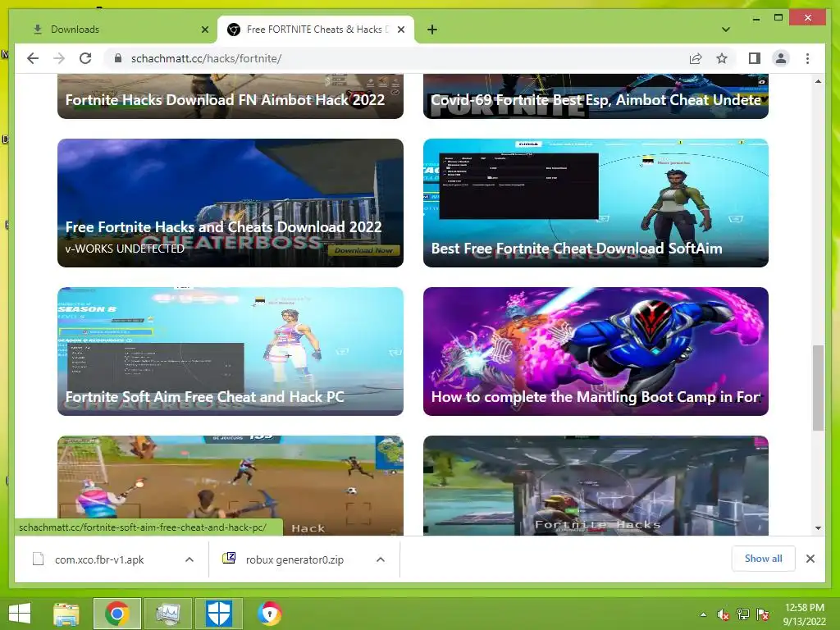Open Covid-69 Fortnite Best Esp Aimbot card
840x630 pixels.
pyautogui.click(x=596, y=97)
